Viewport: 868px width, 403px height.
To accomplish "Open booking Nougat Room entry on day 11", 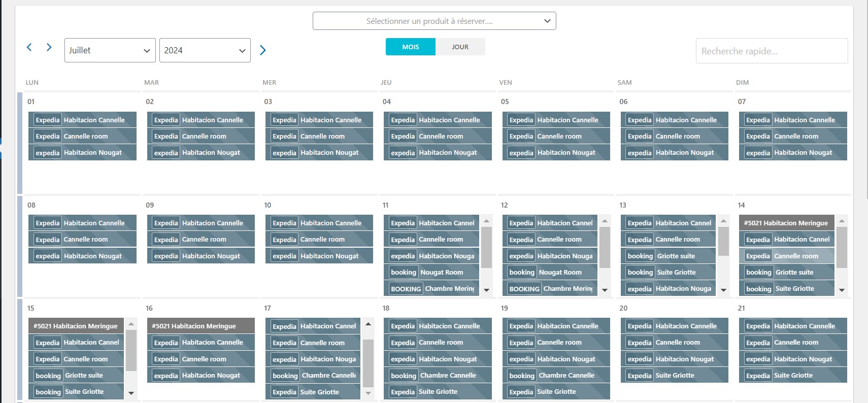I will (431, 272).
